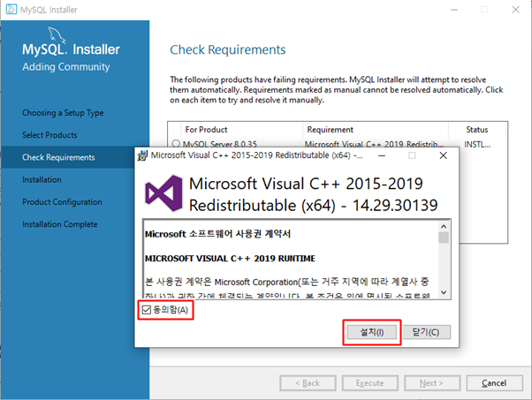Screen dimensions: 532x400
Task: Click the Microsoft Visual C++ 2019 Redistrib... requirement cell
Action: [x=374, y=145]
